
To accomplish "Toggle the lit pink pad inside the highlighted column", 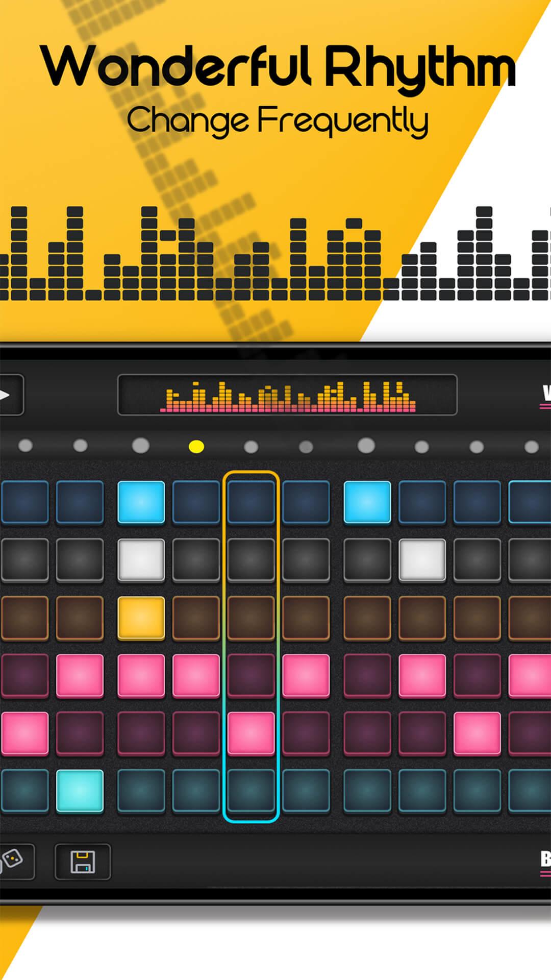I will point(251,733).
